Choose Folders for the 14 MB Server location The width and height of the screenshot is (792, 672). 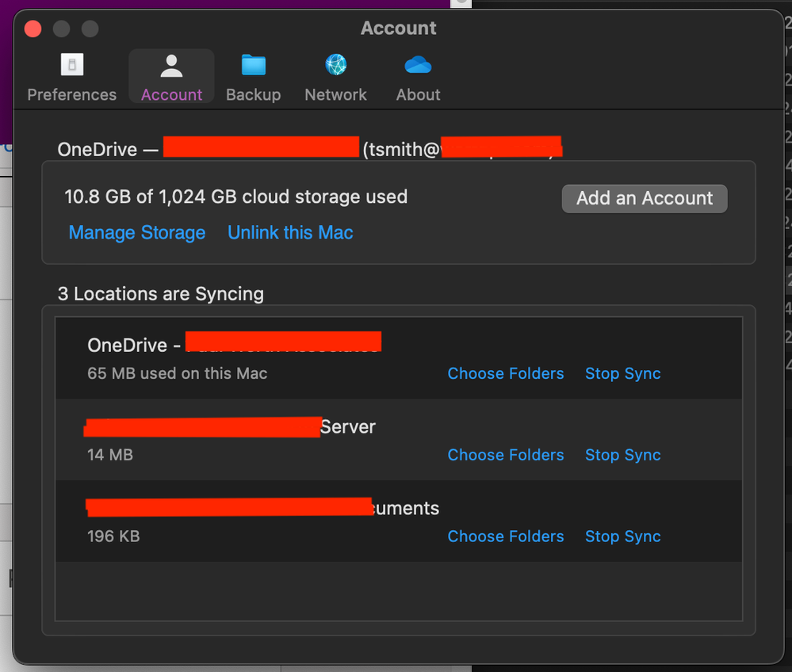click(x=506, y=454)
